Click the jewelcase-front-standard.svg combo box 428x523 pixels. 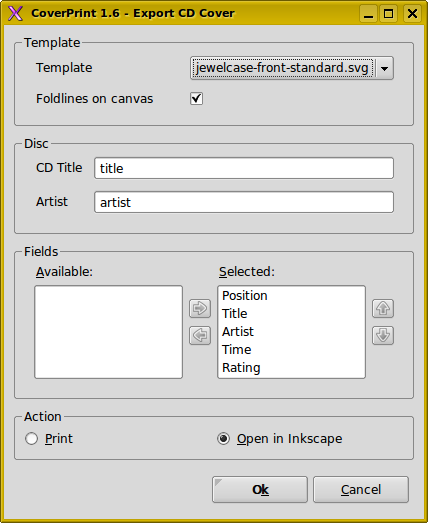point(292,68)
